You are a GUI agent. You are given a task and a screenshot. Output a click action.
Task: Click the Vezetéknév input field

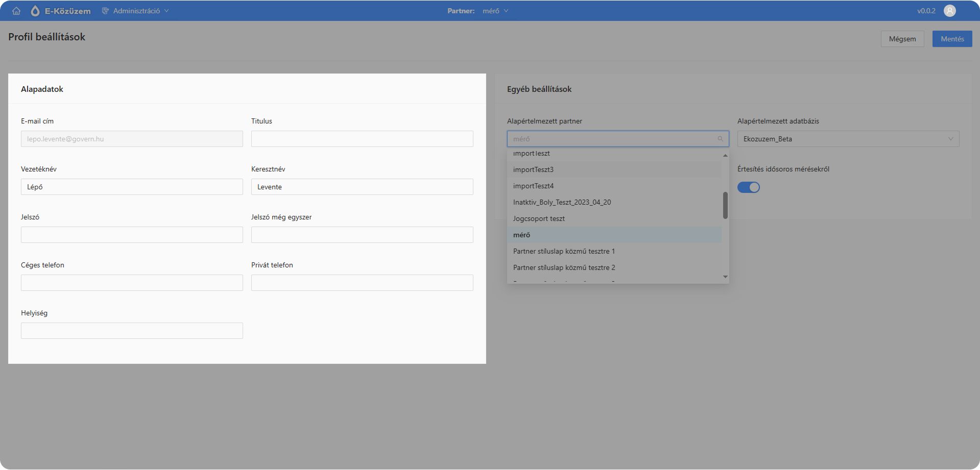[132, 187]
